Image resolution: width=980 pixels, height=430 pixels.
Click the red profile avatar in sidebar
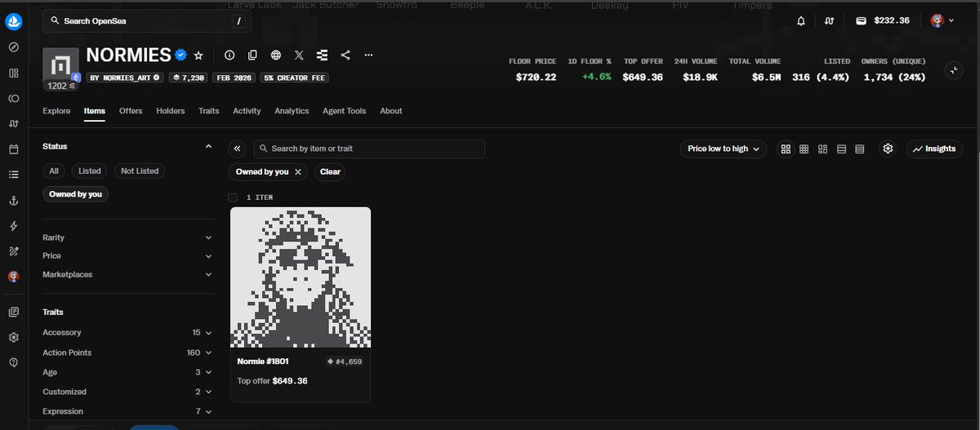tap(14, 277)
